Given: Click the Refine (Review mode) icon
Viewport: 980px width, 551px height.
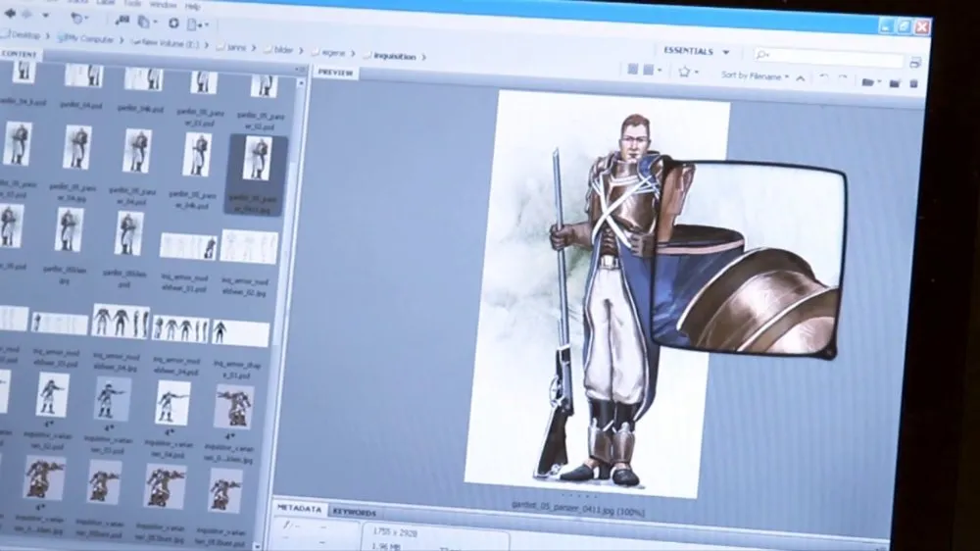Looking at the screenshot, I should click(145, 21).
